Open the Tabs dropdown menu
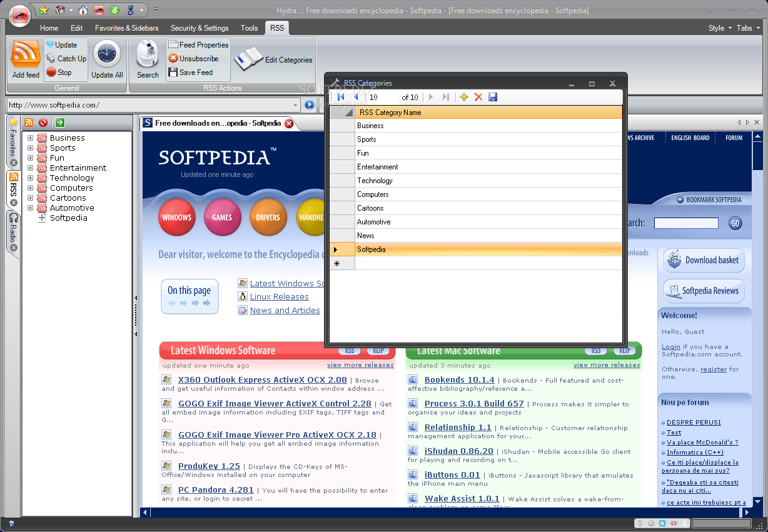Image resolution: width=768 pixels, height=532 pixels. 747,28
